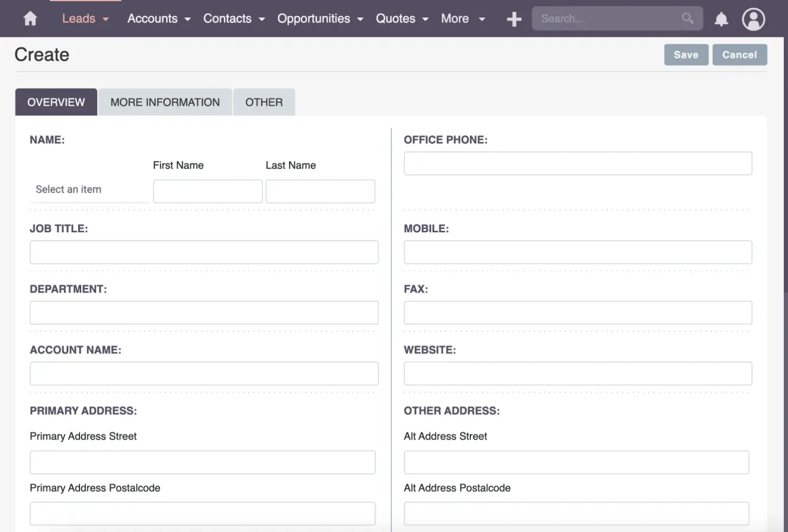Select the OVERVIEW tab
This screenshot has width=788, height=532.
pos(56,102)
